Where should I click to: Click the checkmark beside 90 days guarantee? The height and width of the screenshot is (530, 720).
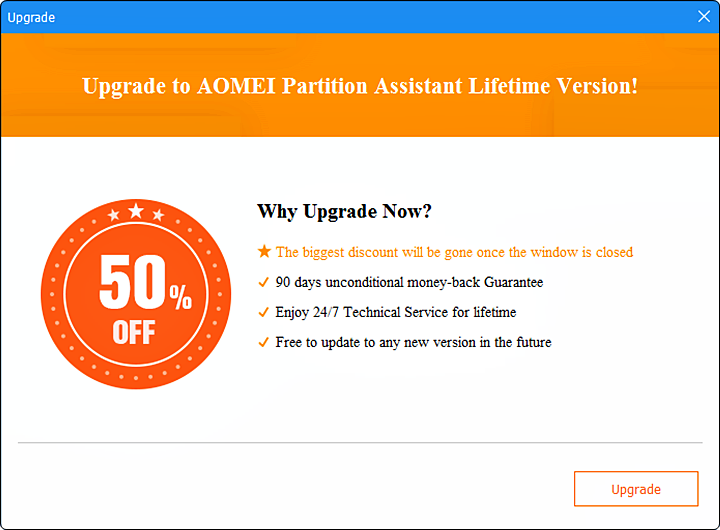click(264, 282)
